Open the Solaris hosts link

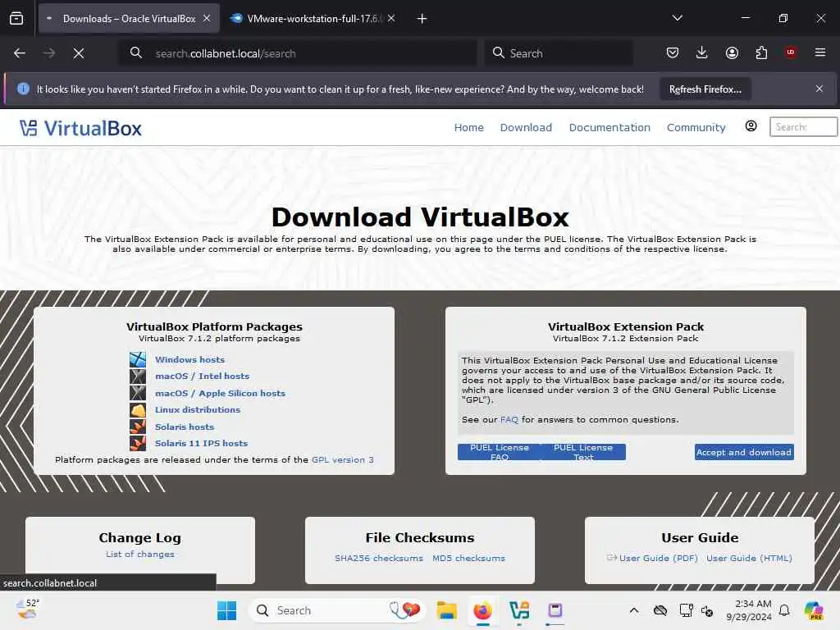[x=185, y=427]
